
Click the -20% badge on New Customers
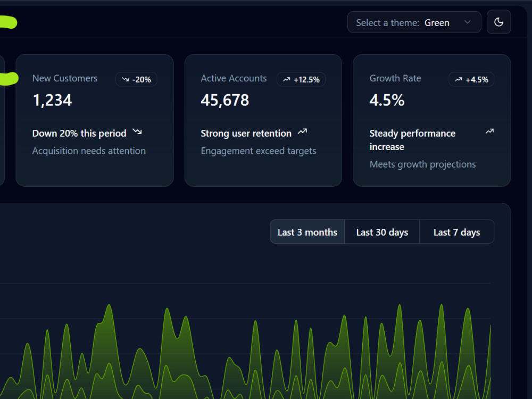pyautogui.click(x=136, y=79)
